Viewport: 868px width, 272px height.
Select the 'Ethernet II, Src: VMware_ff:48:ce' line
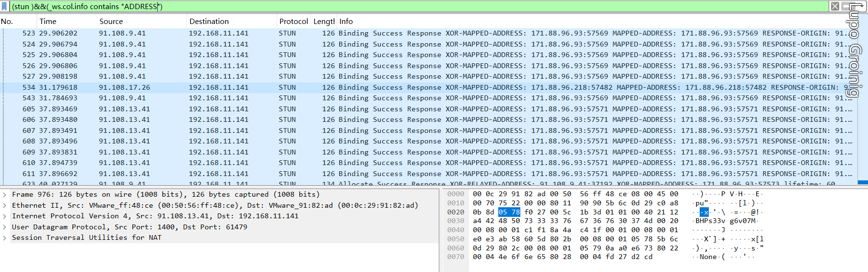[x=220, y=205]
